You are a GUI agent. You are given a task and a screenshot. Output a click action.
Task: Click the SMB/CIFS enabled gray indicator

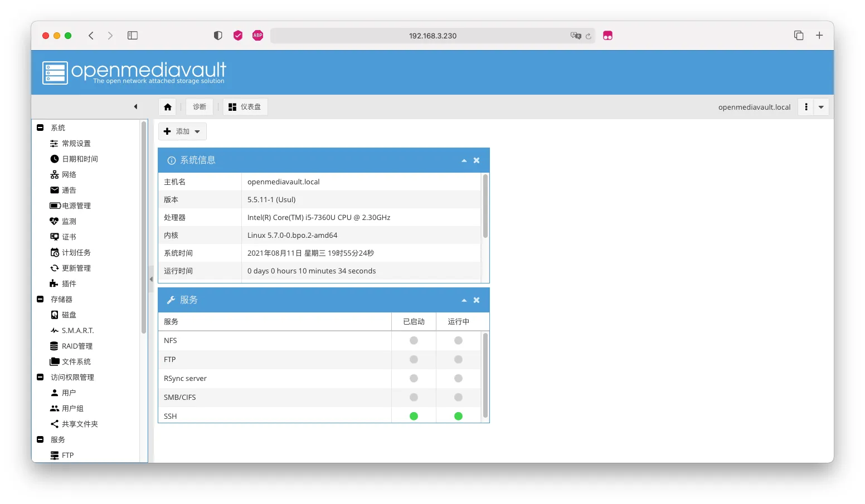click(414, 398)
